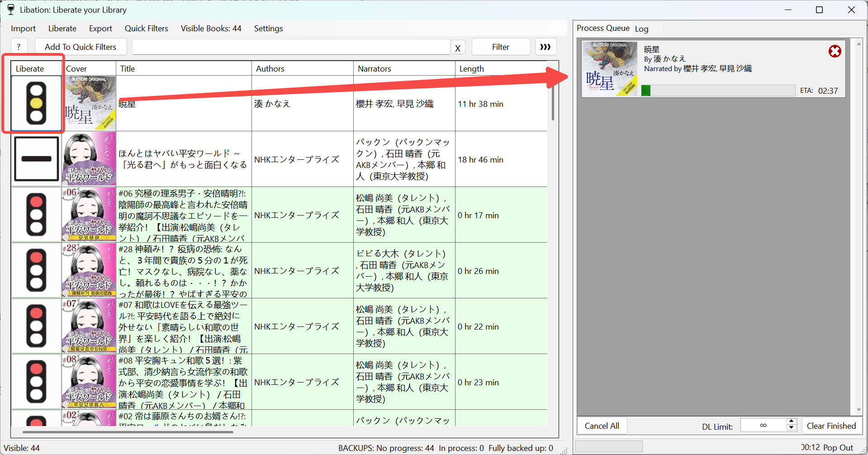Click Process Queue scrollbar up arrow
Screen dimensions: 868x455
(x=859, y=43)
